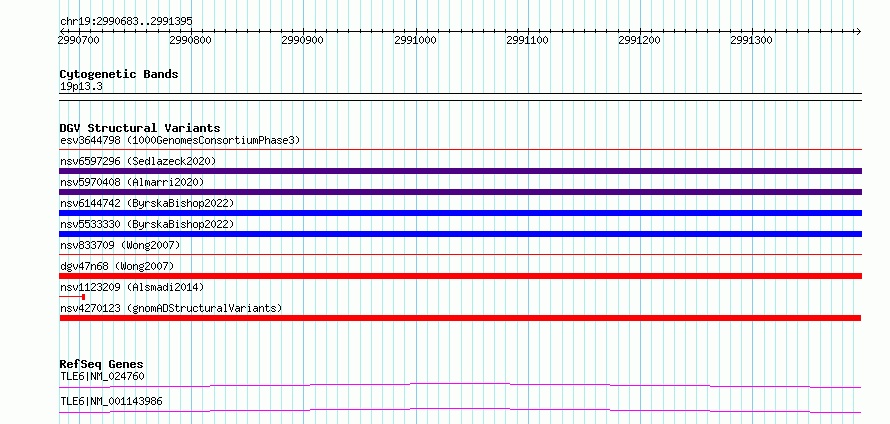
Task: Click the blue nsv5533330 variant bar
Action: coord(460,234)
